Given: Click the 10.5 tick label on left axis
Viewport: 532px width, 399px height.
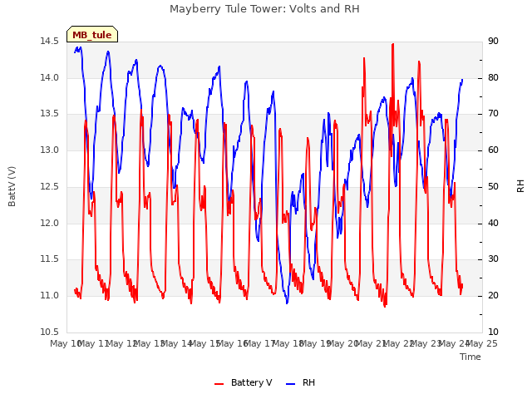Looking at the screenshot, I should [49, 332].
